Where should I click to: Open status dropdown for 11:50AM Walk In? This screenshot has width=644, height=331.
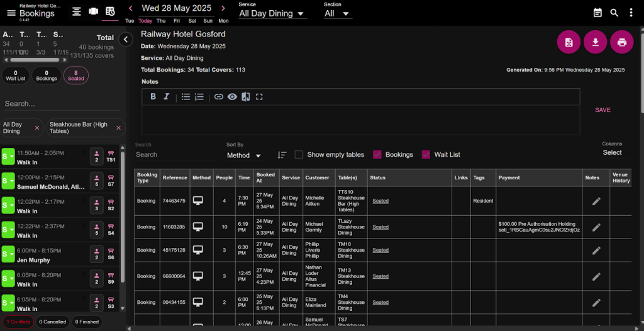[8, 157]
